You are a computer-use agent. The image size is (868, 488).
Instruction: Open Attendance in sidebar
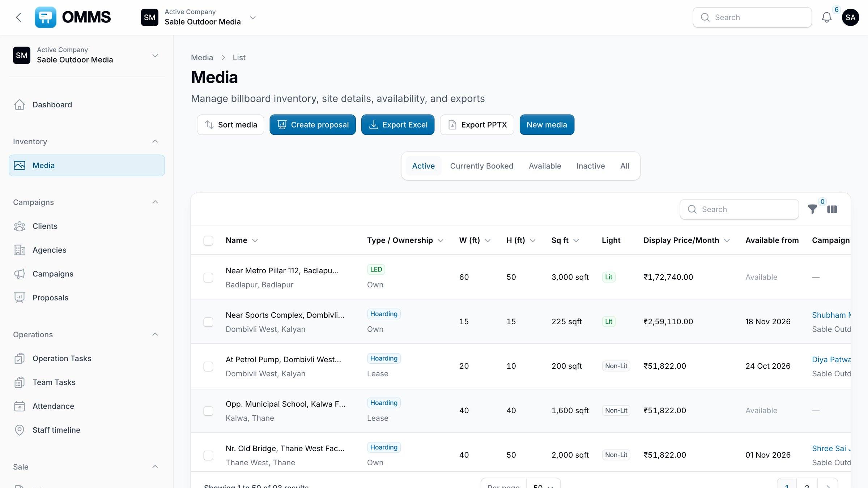tap(87, 406)
